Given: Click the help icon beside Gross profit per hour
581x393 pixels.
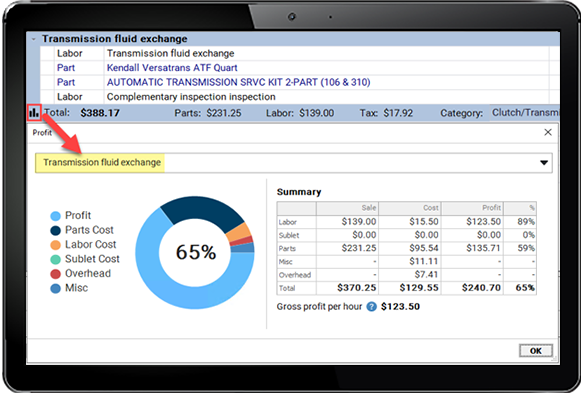Looking at the screenshot, I should 371,307.
